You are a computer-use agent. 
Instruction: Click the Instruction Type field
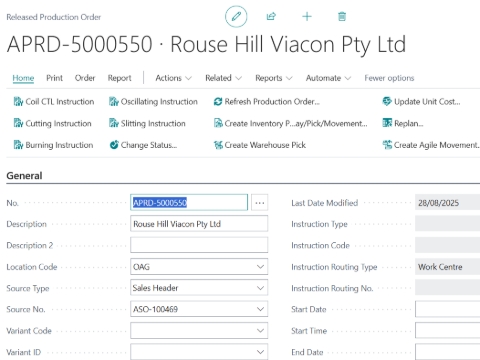tap(448, 224)
